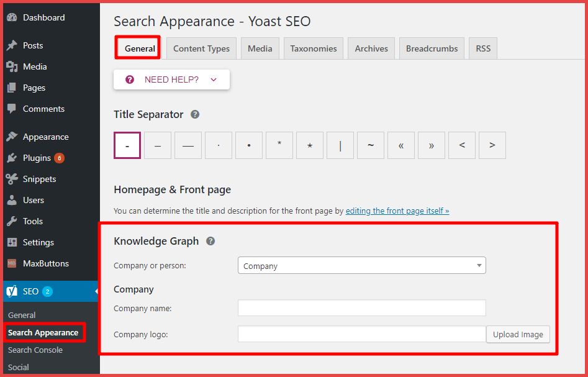Click the Posts pin icon
The height and width of the screenshot is (377, 588).
pyautogui.click(x=12, y=45)
